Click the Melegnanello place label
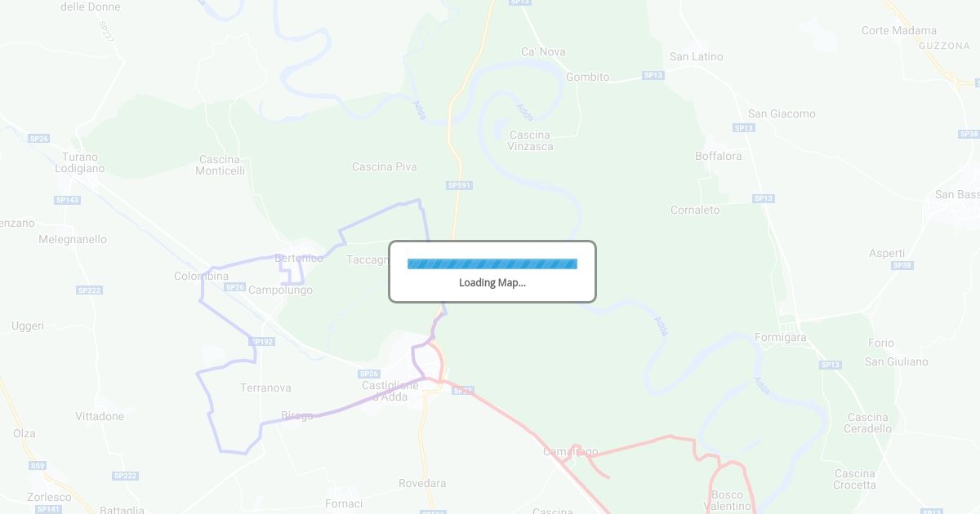Image resolution: width=980 pixels, height=514 pixels. click(x=73, y=239)
